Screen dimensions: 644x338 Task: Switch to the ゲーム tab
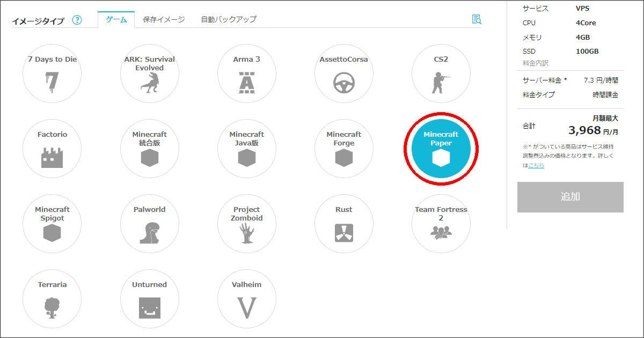point(116,19)
